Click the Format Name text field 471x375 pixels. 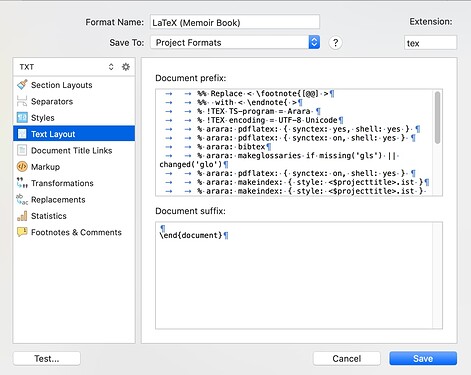(x=235, y=22)
